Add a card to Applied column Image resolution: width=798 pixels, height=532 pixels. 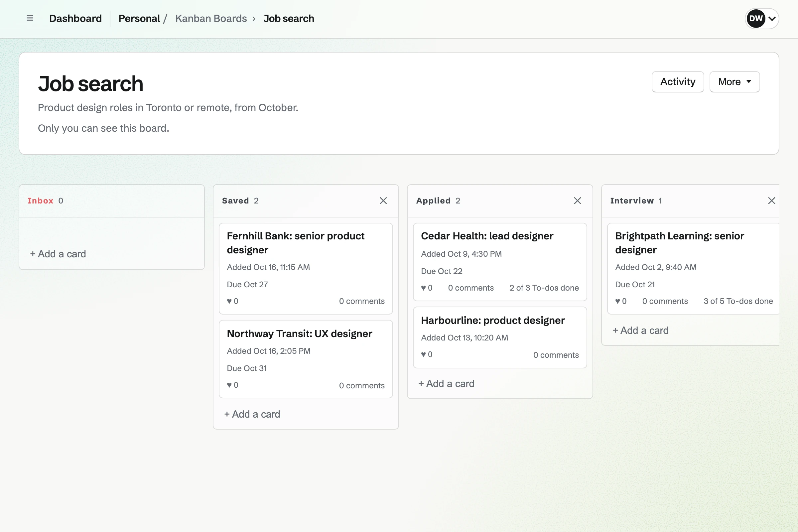pyautogui.click(x=446, y=383)
